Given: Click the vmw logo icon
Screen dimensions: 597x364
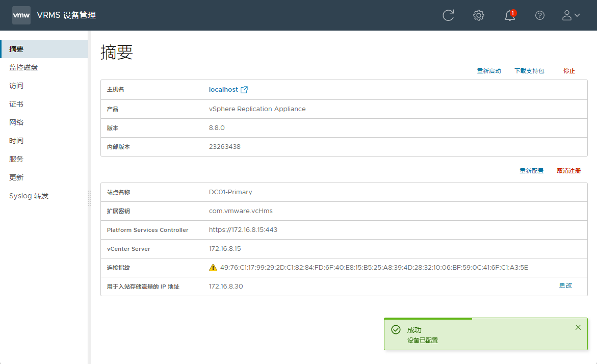Looking at the screenshot, I should tap(21, 15).
